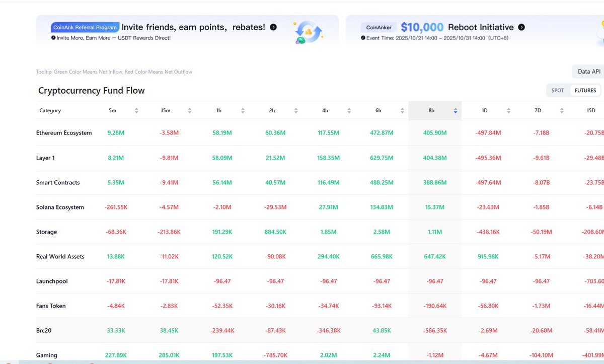Select the Category column header
The height and width of the screenshot is (364, 604).
click(x=50, y=111)
